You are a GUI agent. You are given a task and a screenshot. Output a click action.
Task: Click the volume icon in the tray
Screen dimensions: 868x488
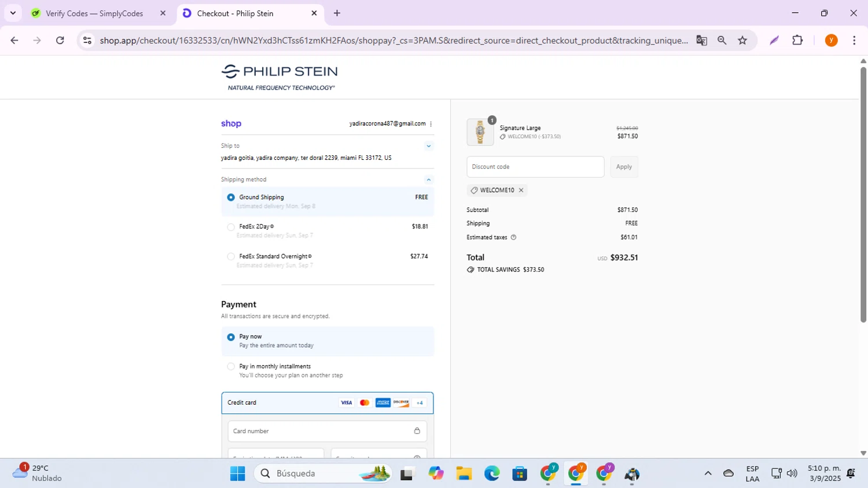792,474
